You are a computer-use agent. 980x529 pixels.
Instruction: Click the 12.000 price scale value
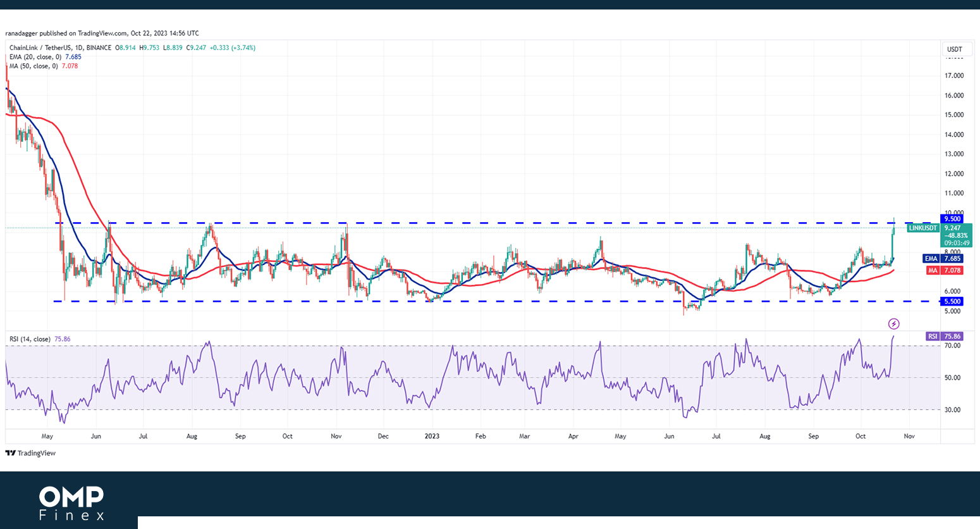(954, 174)
